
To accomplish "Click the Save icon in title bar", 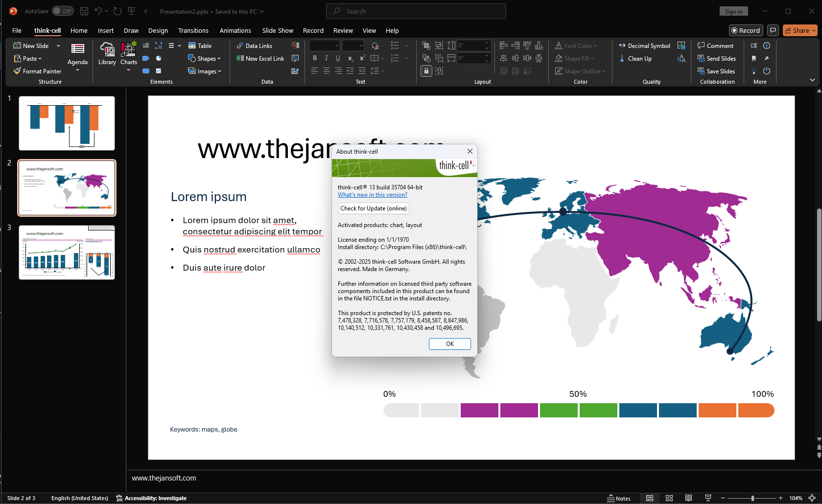I will (84, 11).
